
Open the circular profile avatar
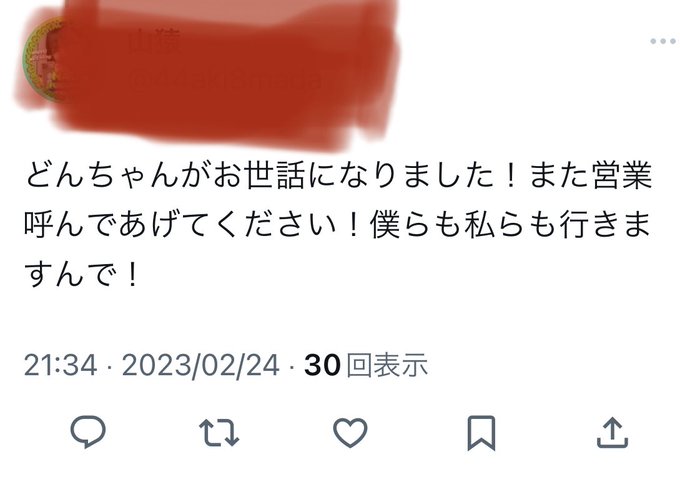43,59
